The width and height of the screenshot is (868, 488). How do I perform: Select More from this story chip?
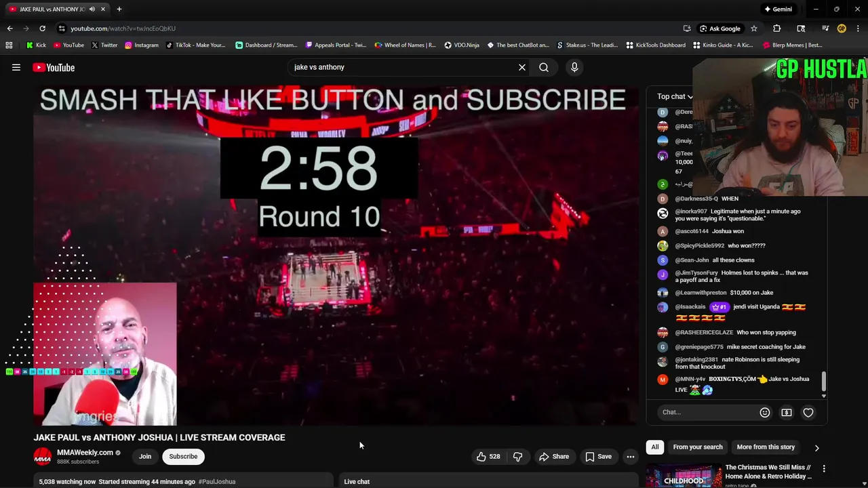click(x=766, y=447)
